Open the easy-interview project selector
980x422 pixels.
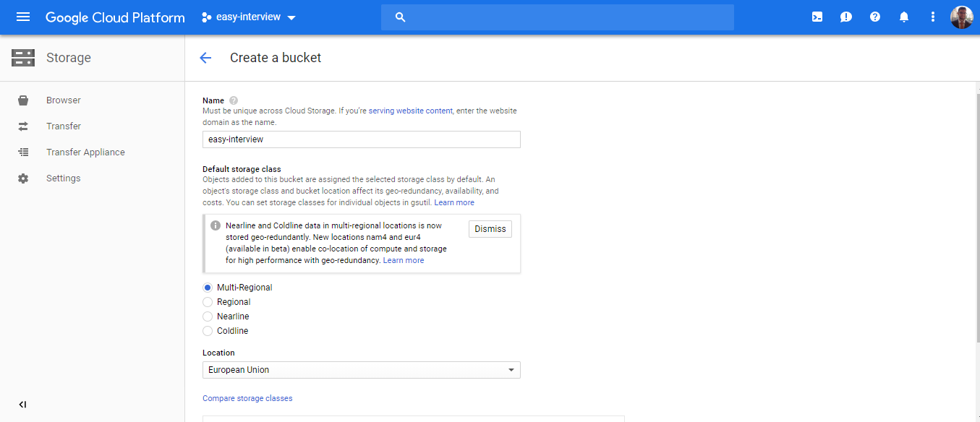pos(248,17)
